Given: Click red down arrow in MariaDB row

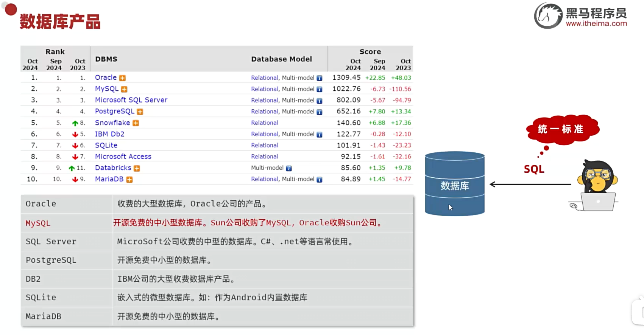Looking at the screenshot, I should (75, 179).
